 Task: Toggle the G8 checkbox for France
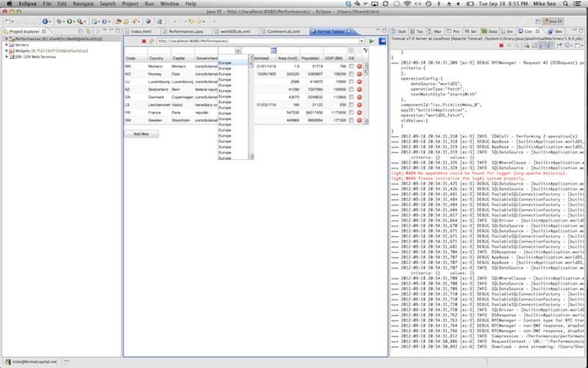click(x=351, y=112)
